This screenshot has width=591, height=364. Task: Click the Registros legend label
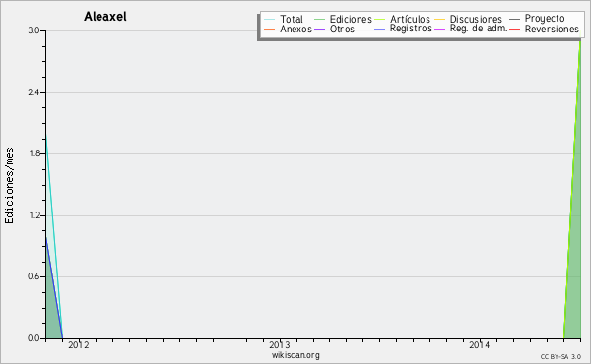coord(411,29)
